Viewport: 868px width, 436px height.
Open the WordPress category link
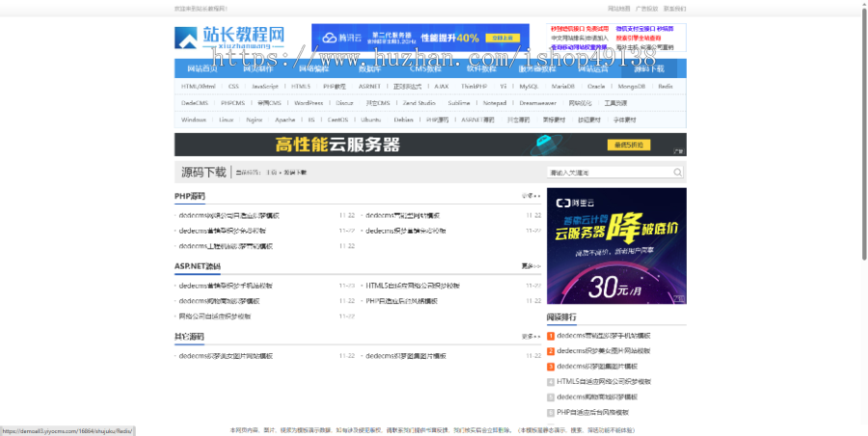click(309, 103)
